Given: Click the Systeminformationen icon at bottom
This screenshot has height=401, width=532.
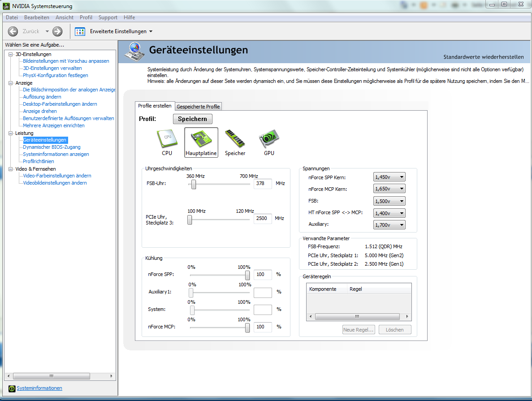Looking at the screenshot, I should point(12,388).
